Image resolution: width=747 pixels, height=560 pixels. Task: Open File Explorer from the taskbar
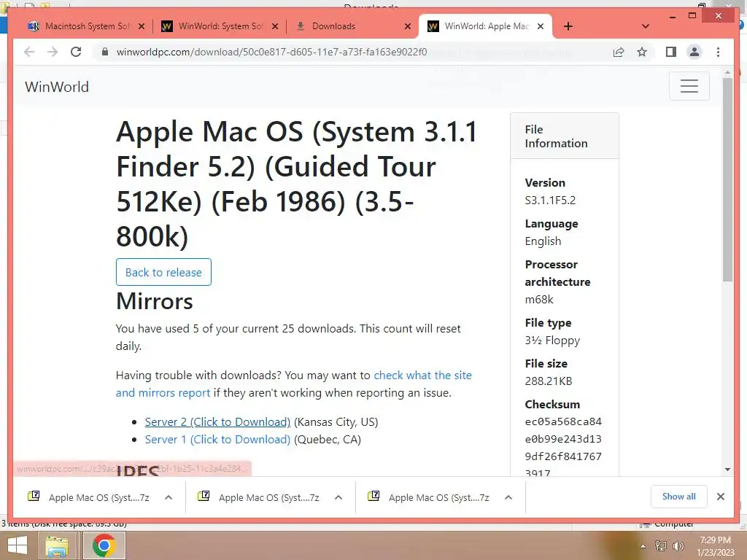point(57,545)
